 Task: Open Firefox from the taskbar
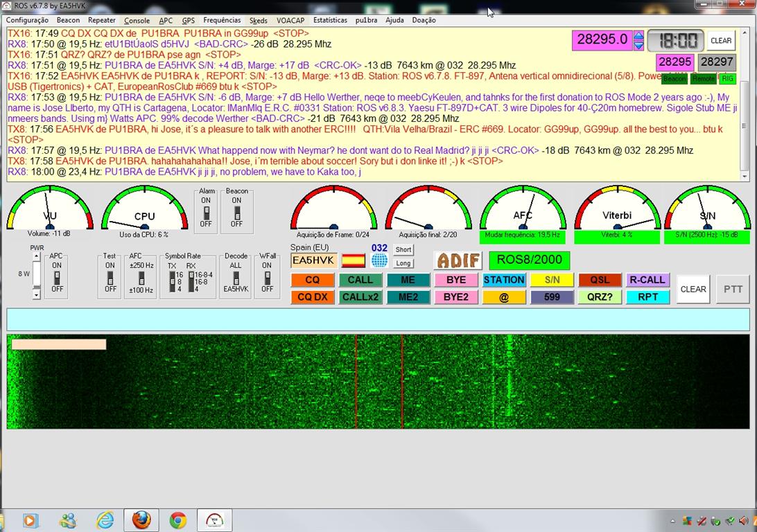pos(141,520)
